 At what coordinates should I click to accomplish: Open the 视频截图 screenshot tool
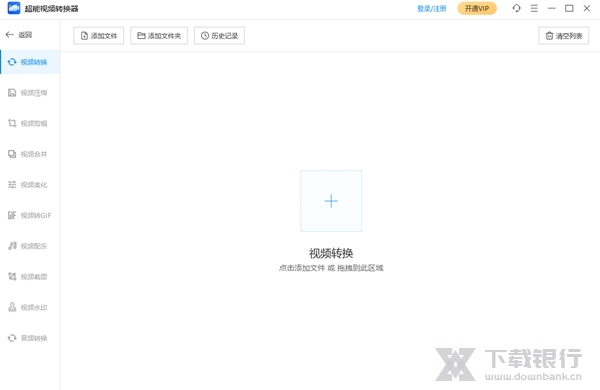[30, 277]
